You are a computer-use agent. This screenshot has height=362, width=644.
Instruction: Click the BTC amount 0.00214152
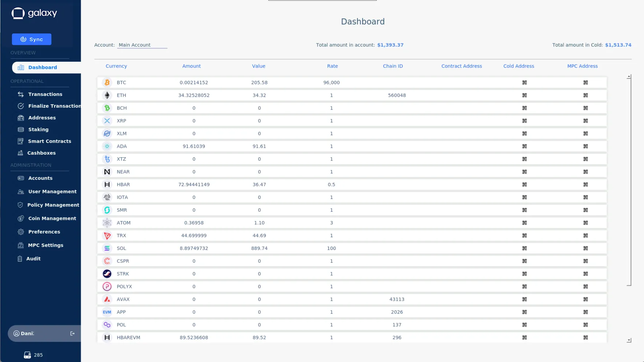(194, 82)
